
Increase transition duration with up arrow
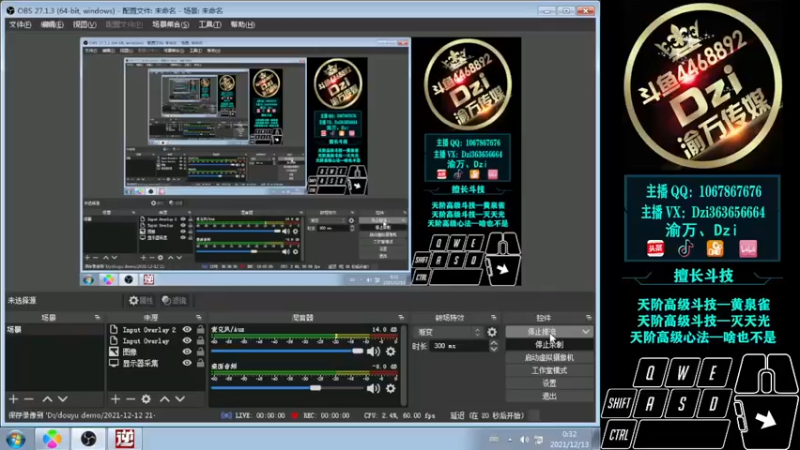[493, 343]
